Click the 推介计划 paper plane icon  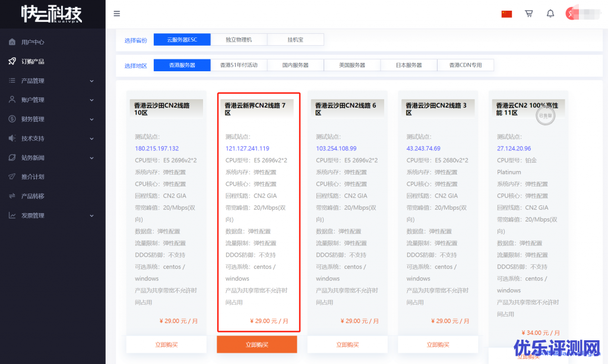12,176
